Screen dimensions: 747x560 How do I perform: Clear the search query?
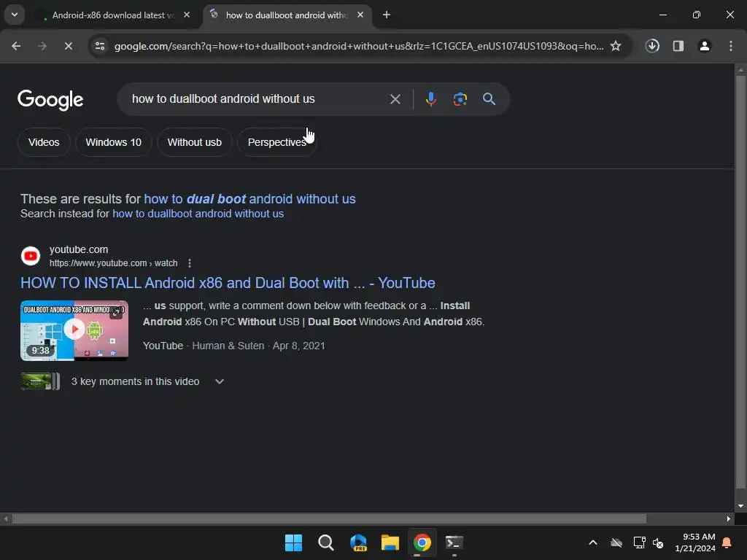click(x=395, y=99)
